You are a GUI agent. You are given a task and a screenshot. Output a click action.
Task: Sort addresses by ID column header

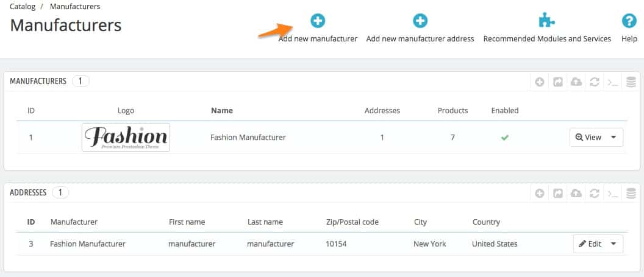click(x=31, y=222)
